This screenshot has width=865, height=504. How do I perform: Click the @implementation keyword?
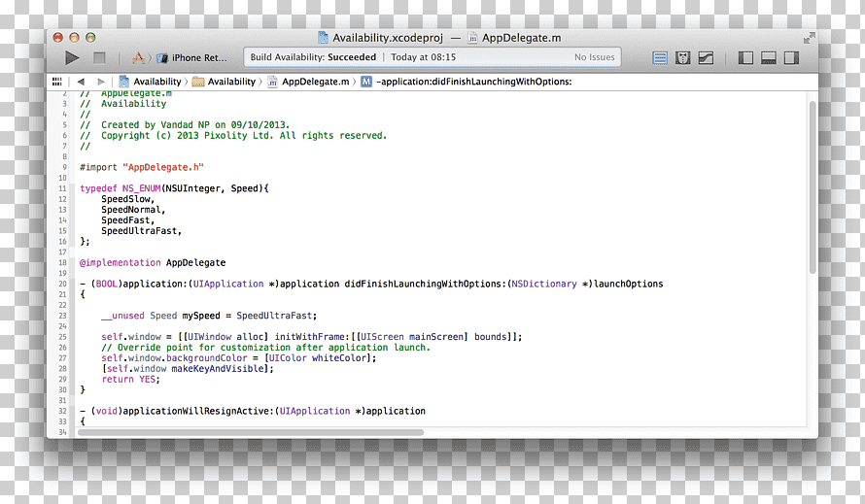tap(121, 262)
